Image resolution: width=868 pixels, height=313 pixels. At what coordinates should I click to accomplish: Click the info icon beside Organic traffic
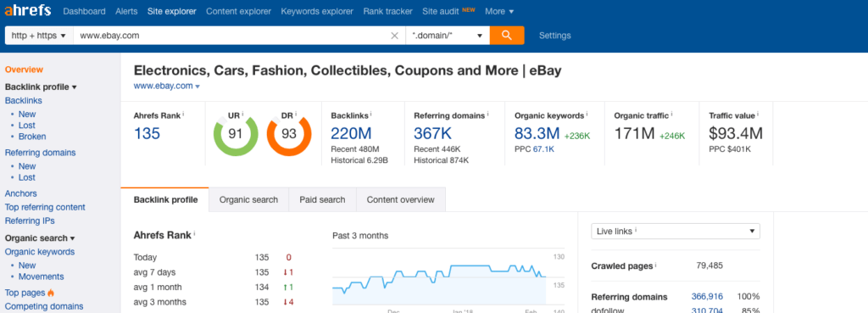(x=671, y=115)
